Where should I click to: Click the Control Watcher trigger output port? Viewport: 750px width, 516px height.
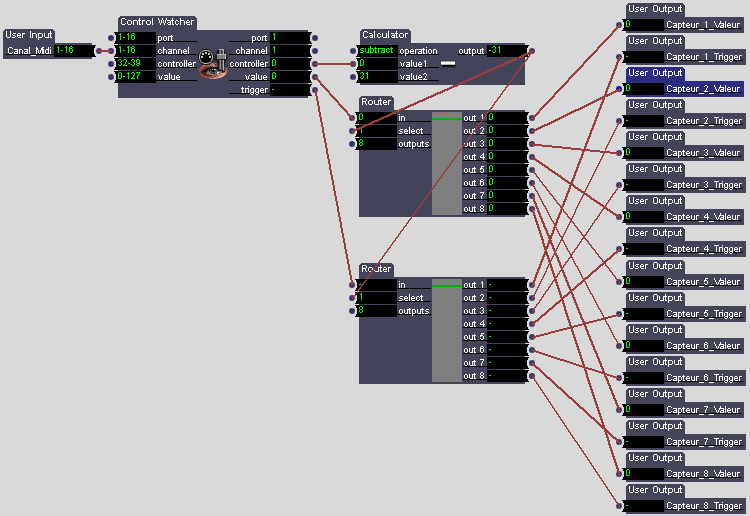click(x=315, y=90)
